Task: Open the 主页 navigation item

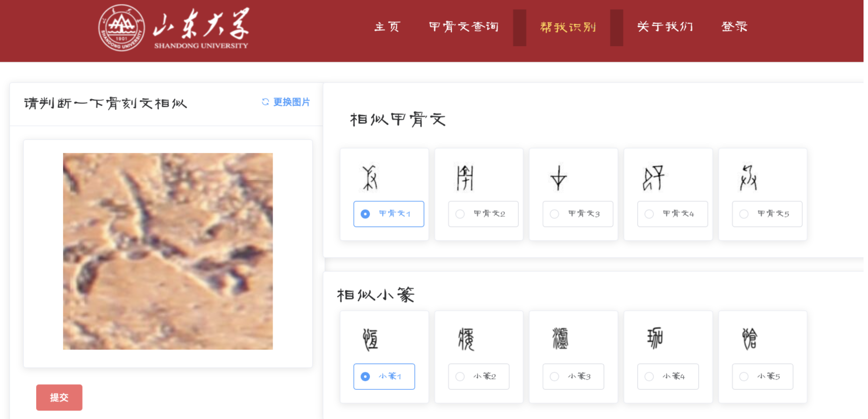Action: [387, 27]
